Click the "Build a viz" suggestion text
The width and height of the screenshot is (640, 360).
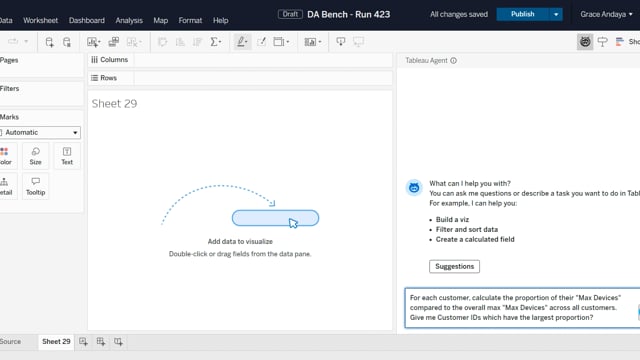pos(452,220)
